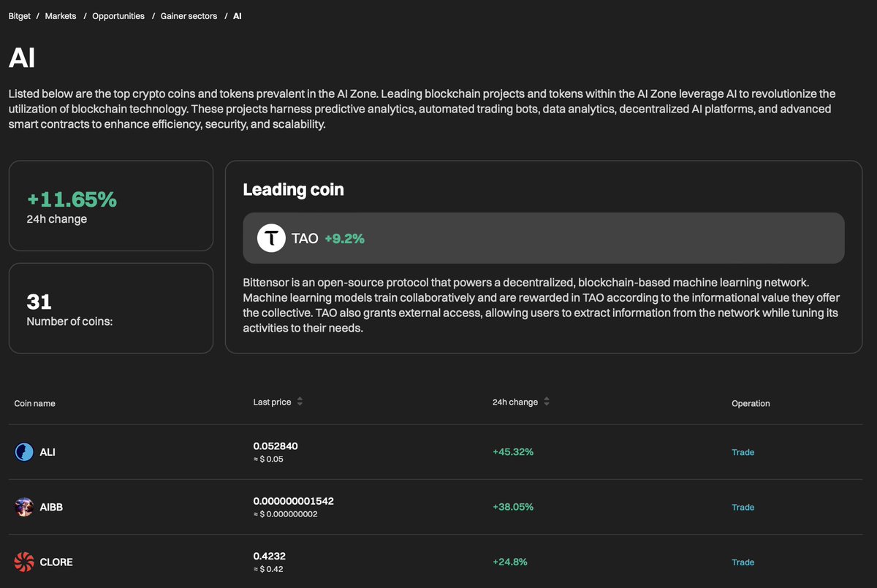Image resolution: width=877 pixels, height=588 pixels.
Task: Click the Leading coin heading
Action: [x=293, y=190]
